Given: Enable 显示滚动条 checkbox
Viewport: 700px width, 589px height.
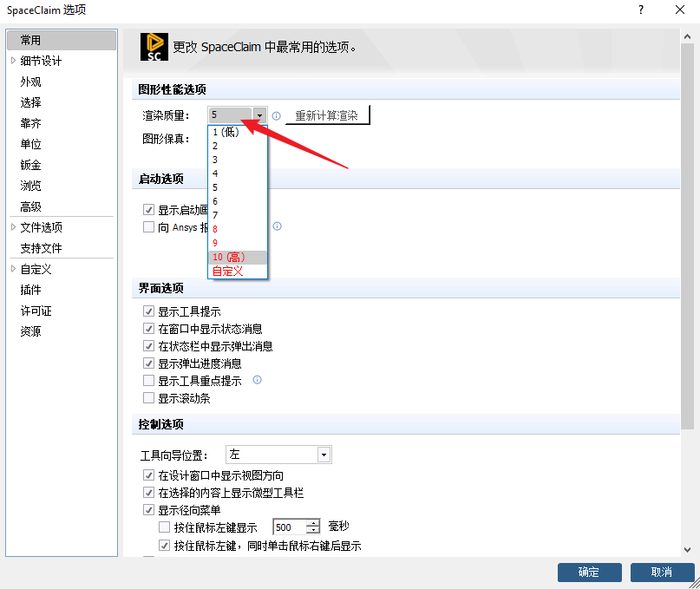Looking at the screenshot, I should [148, 398].
